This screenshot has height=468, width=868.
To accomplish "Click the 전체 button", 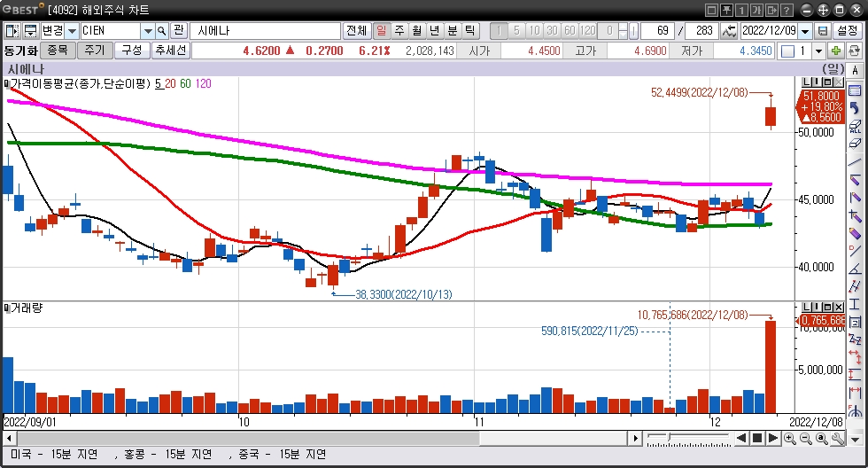I will coord(356,30).
